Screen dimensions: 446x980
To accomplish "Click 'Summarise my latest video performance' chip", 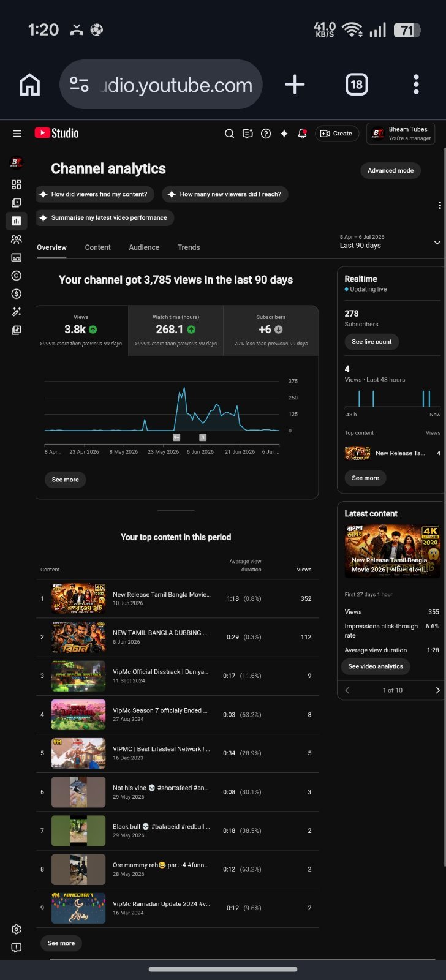I will (x=105, y=217).
